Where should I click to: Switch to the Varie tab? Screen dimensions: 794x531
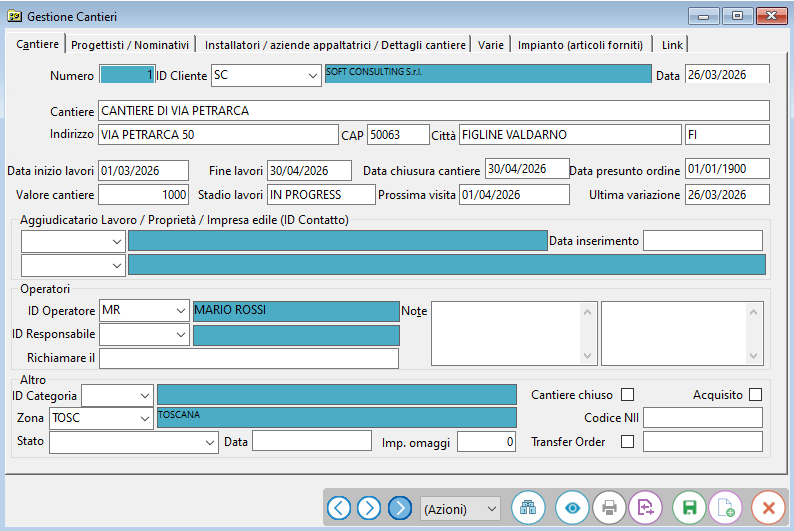(x=491, y=45)
